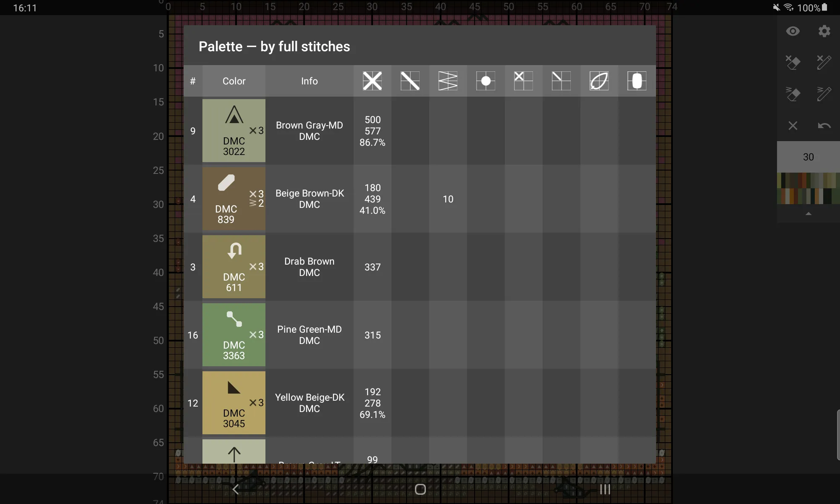This screenshot has height=504, width=840.
Task: Select DMC 3022 Brown Gray-MD color swatch
Action: click(x=234, y=131)
